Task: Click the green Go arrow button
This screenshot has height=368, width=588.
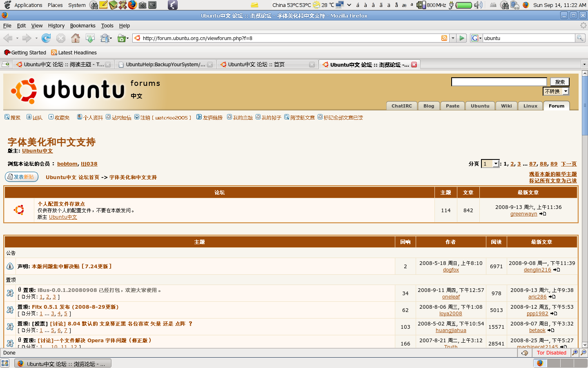Action: pos(462,38)
